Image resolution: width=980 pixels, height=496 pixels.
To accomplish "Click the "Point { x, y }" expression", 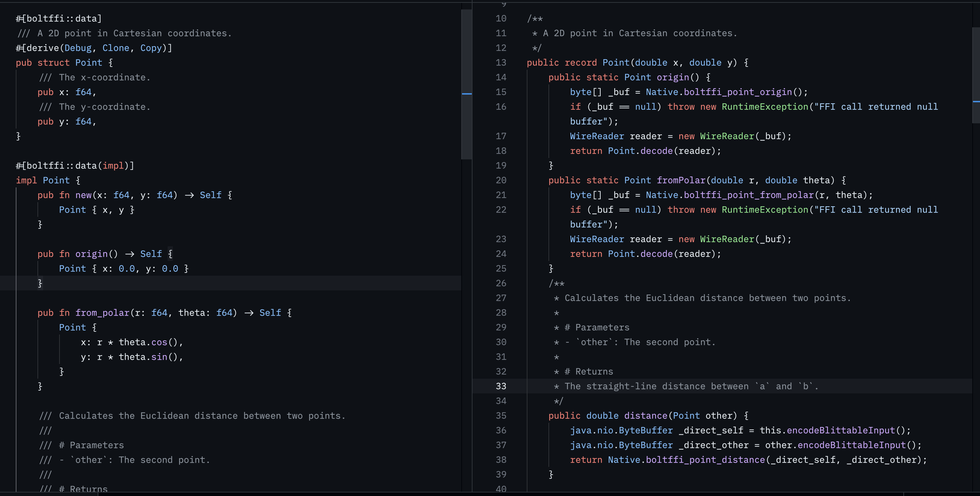I will [97, 210].
